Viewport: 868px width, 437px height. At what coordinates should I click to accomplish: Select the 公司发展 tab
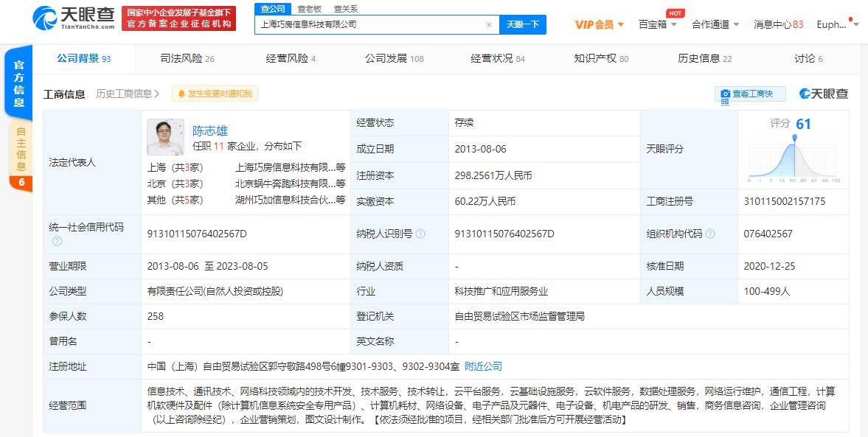(x=394, y=59)
